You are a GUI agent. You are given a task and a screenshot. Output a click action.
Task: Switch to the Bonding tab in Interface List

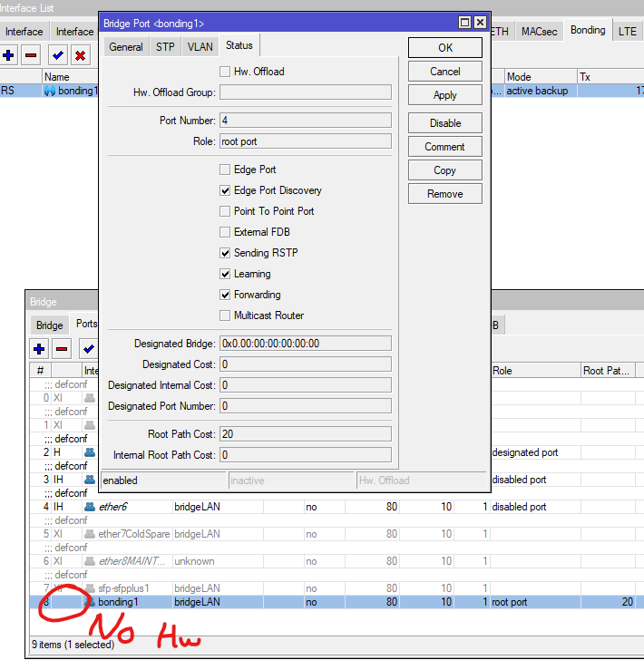(588, 30)
